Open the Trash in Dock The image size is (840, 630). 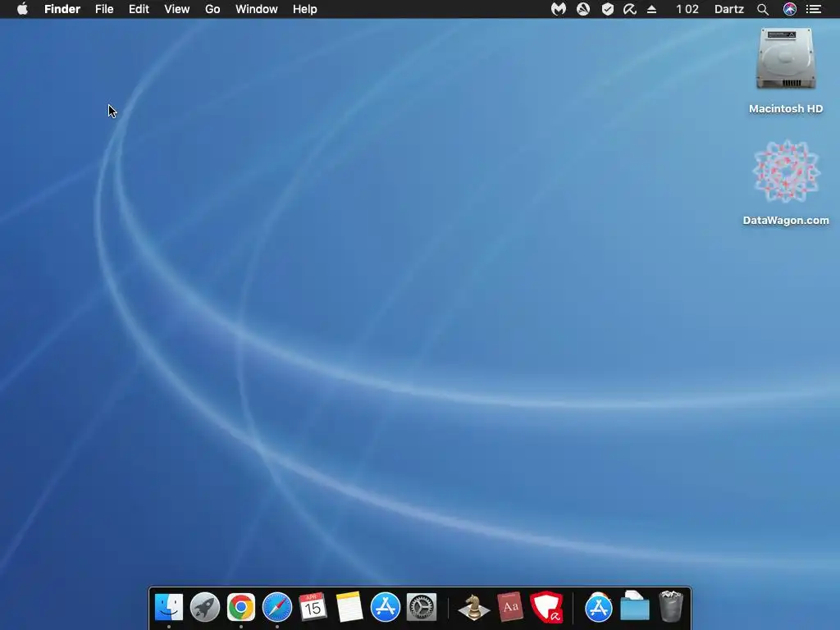[x=671, y=606]
